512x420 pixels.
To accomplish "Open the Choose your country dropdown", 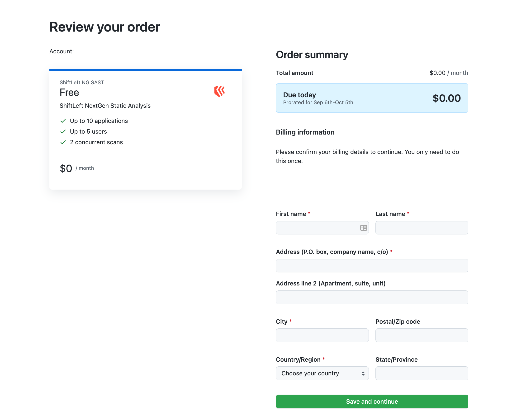I will (x=322, y=373).
